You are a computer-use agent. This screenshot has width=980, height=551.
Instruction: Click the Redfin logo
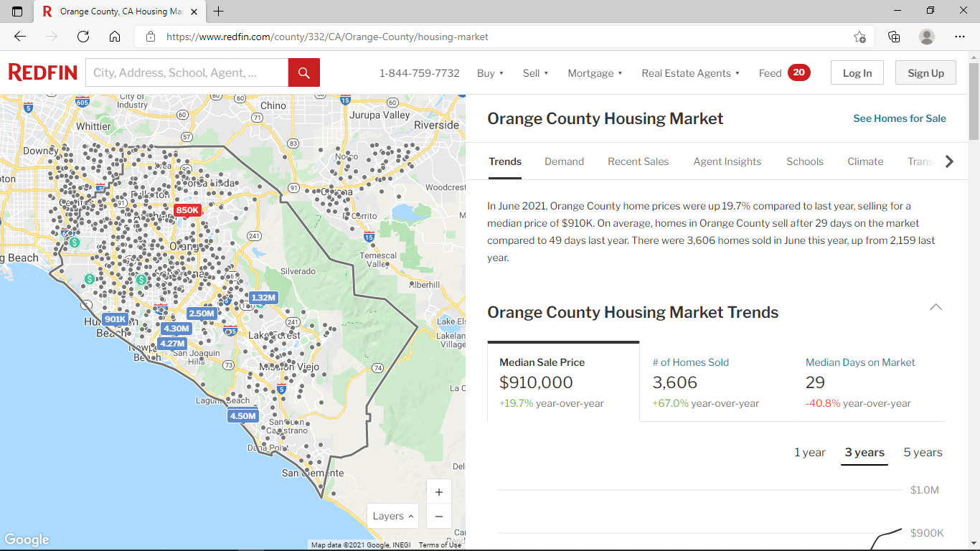coord(43,72)
